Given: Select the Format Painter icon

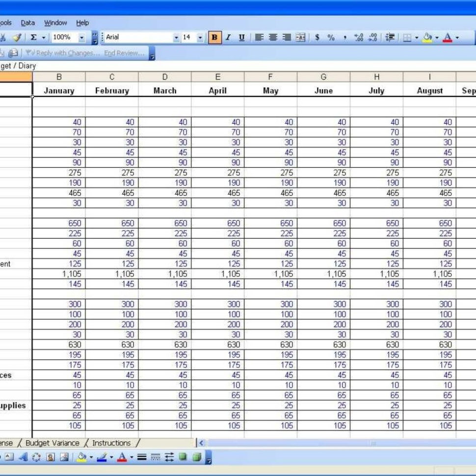Looking at the screenshot, I should pyautogui.click(x=16, y=37).
